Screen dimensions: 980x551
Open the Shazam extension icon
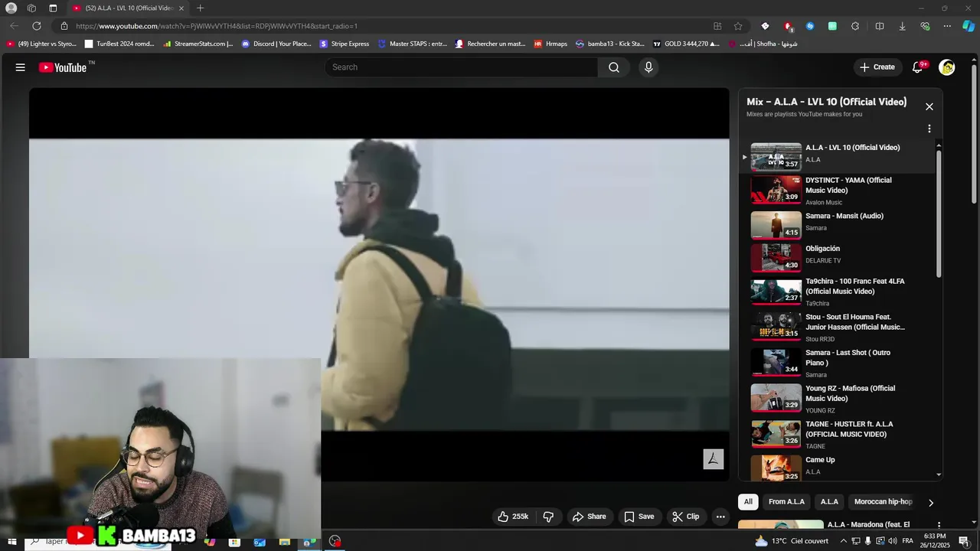pyautogui.click(x=810, y=26)
